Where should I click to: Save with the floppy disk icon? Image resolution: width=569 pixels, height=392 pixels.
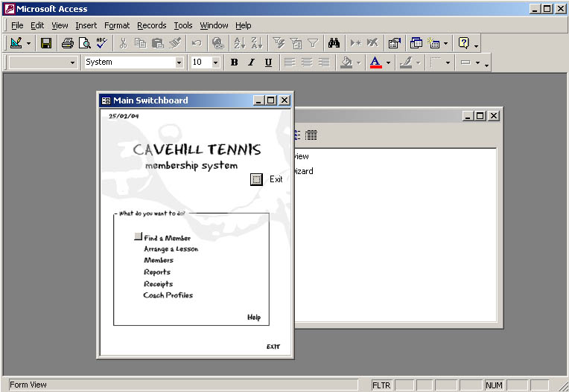tap(46, 43)
